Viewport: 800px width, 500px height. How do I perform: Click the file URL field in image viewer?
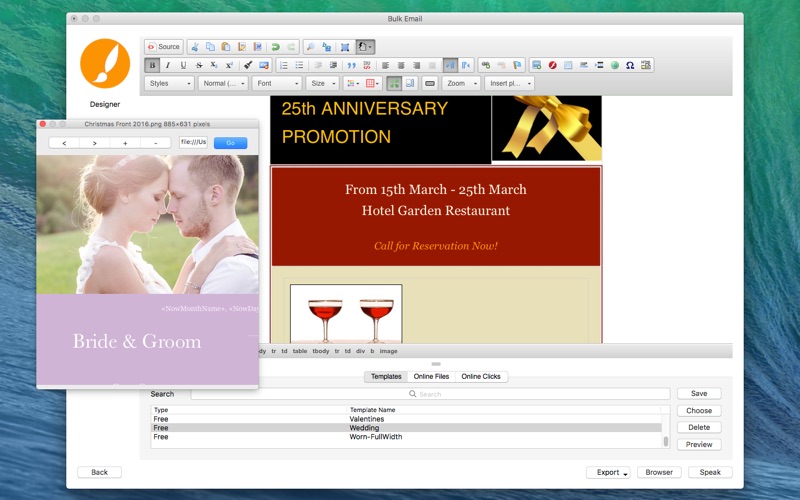193,143
